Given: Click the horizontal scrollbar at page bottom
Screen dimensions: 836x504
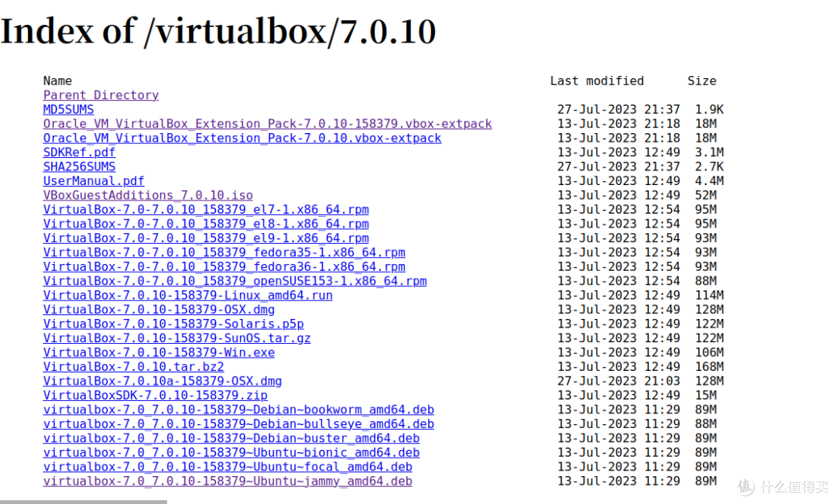Looking at the screenshot, I should coord(83,502).
